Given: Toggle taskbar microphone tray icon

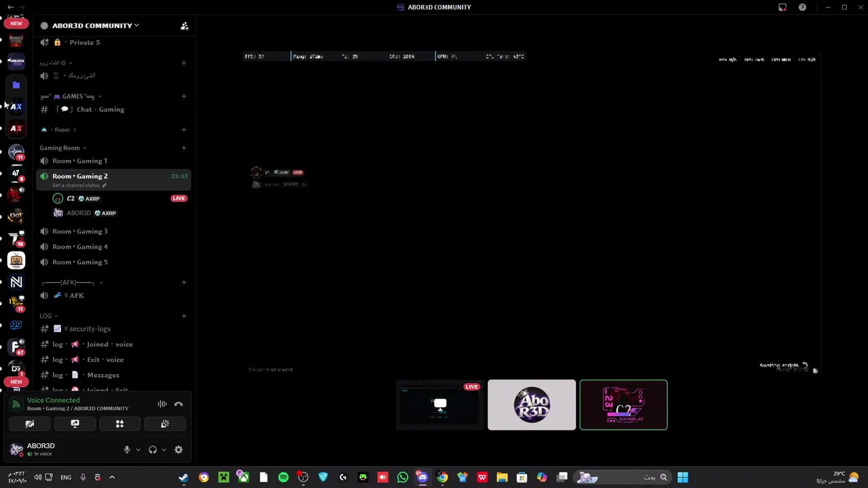Looking at the screenshot, I should click(83, 477).
